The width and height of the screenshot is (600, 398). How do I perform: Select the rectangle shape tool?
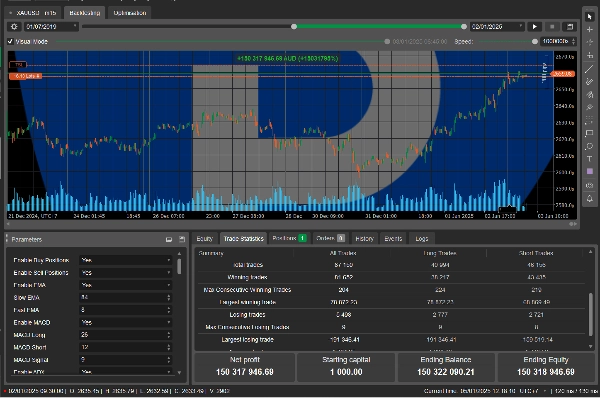[590, 133]
